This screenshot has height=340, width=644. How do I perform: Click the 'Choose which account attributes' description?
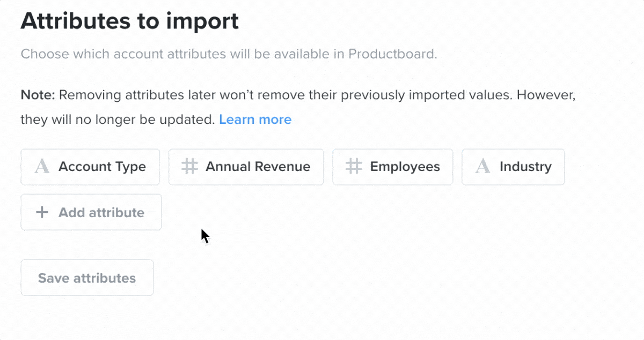point(229,54)
